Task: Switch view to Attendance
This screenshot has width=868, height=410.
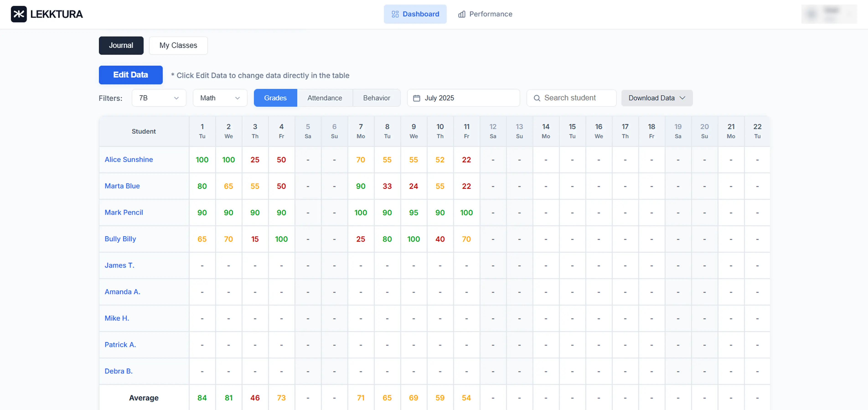Action: tap(325, 98)
